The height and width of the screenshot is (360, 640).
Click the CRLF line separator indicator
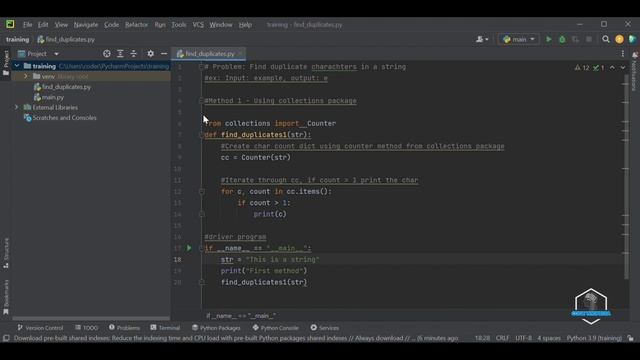[x=502, y=338]
